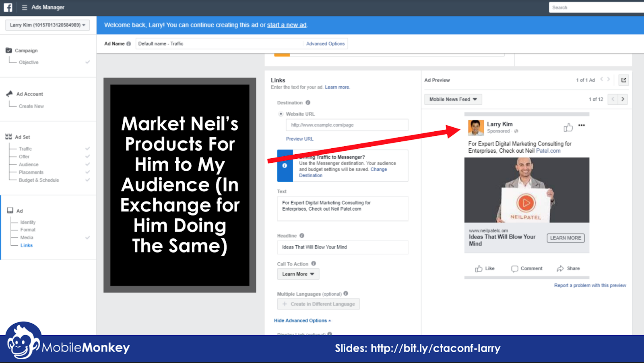Click the Ad Account icon in sidebar
The width and height of the screenshot is (644, 363).
[x=9, y=93]
